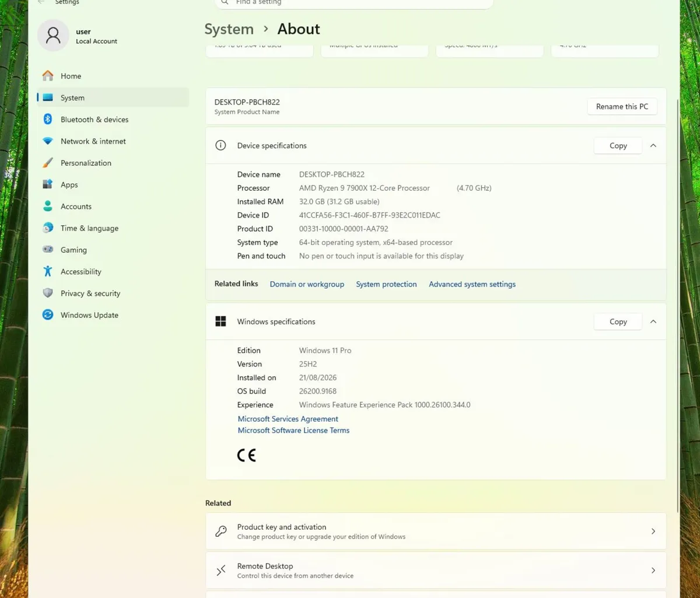Click the Device specifications info icon
The width and height of the screenshot is (700, 598).
(220, 146)
